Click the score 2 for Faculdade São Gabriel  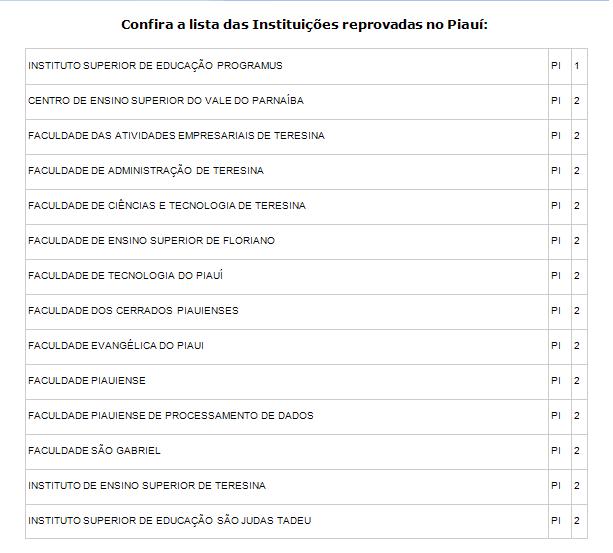coord(577,451)
